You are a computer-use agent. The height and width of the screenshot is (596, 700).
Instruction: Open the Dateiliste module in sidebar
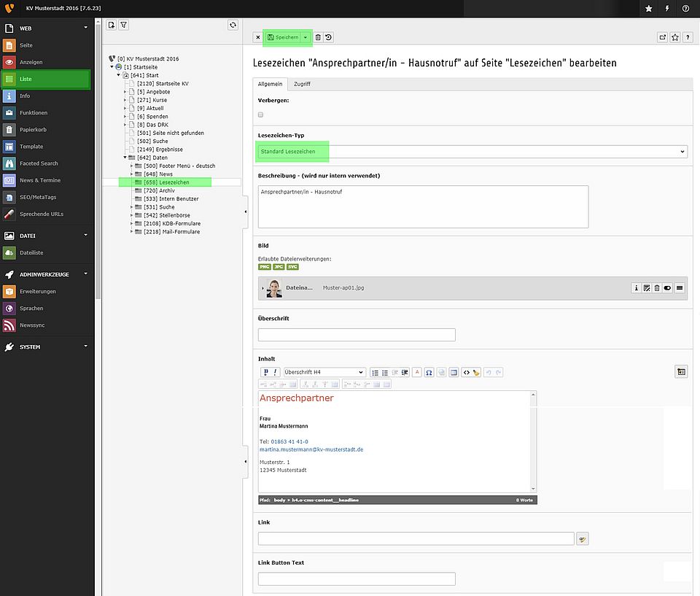(31, 252)
